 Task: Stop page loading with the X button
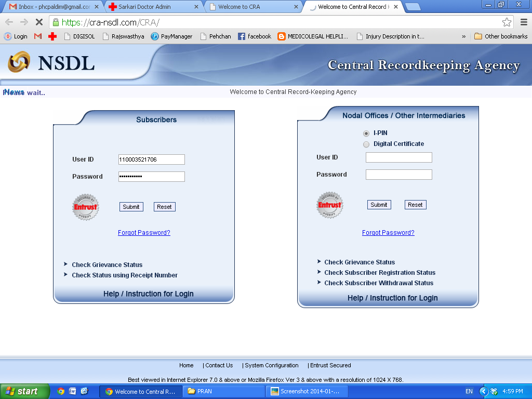pos(39,22)
